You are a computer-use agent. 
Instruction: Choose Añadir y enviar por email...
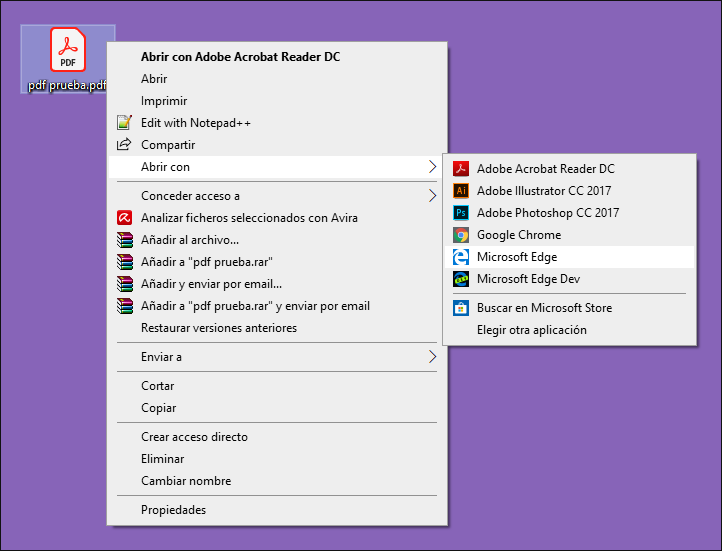(277, 284)
